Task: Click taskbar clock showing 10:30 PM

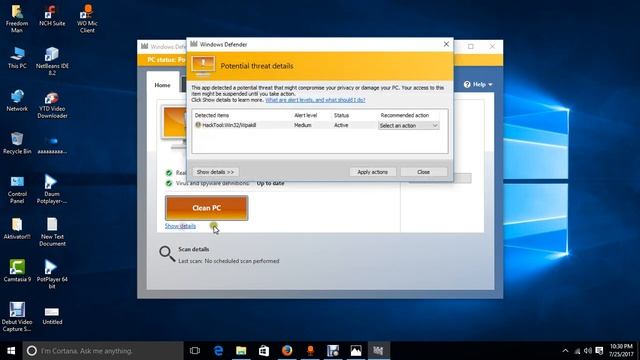Action: 621,351
